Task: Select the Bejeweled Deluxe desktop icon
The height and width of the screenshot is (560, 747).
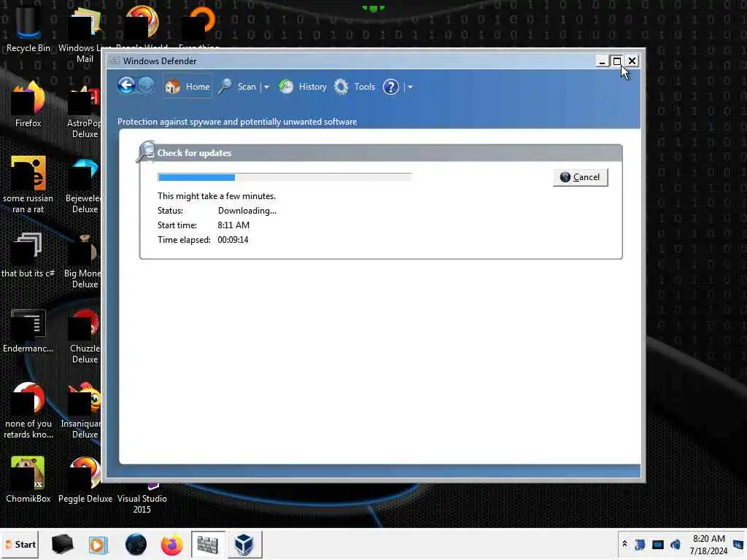Action: 85,186
